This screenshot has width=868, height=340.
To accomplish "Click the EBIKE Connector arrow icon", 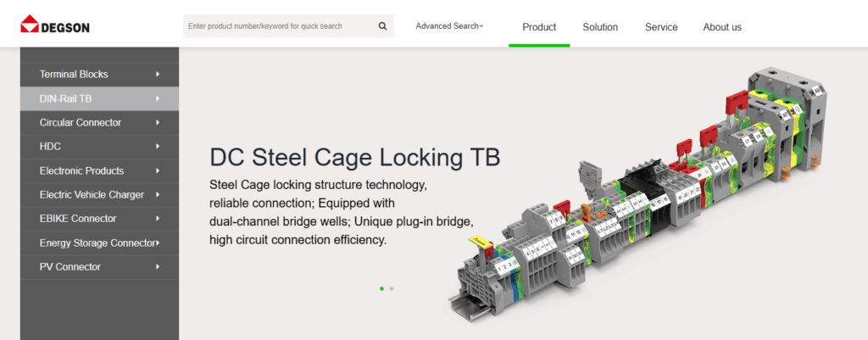I will (x=158, y=219).
